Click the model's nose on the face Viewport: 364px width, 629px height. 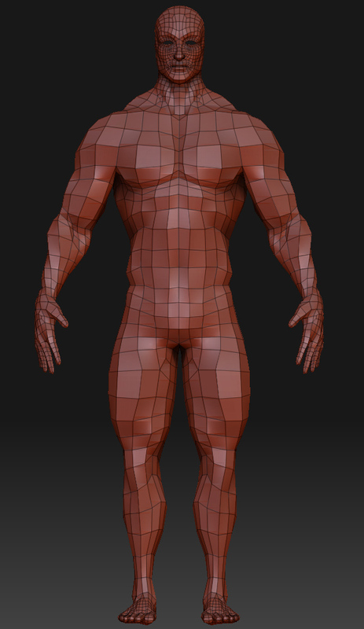point(179,52)
